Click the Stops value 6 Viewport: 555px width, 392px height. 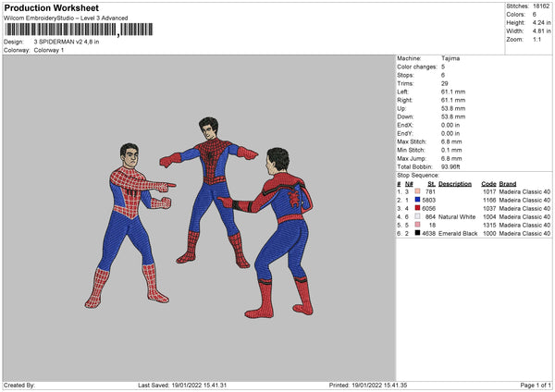443,75
